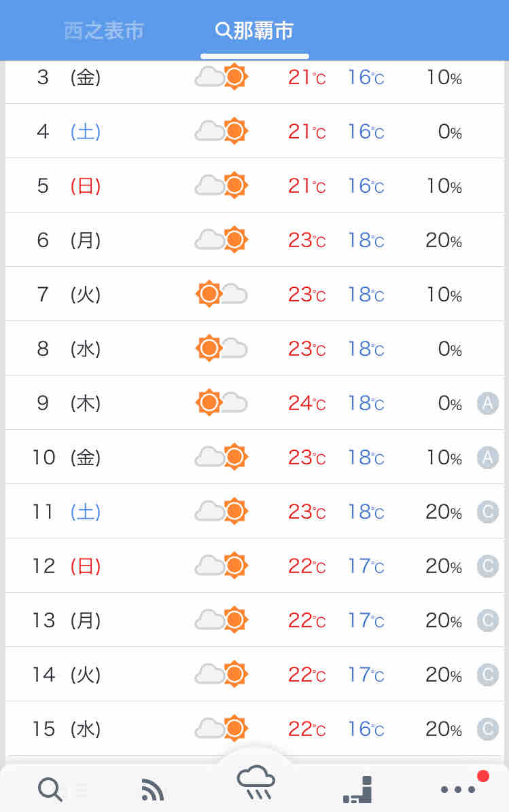Open the forecast row for 5 (日)
The width and height of the screenshot is (509, 812).
click(254, 185)
